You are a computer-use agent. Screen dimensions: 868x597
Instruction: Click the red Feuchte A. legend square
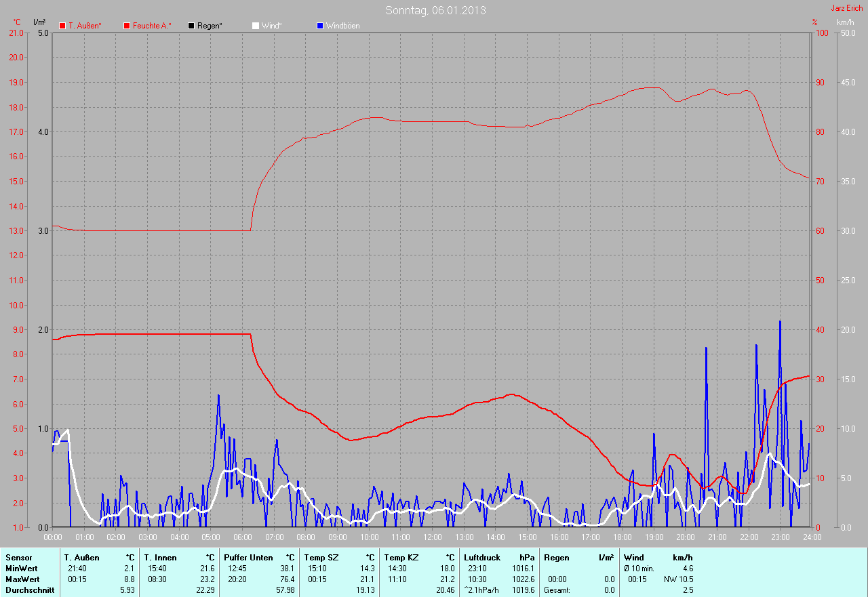pos(127,26)
